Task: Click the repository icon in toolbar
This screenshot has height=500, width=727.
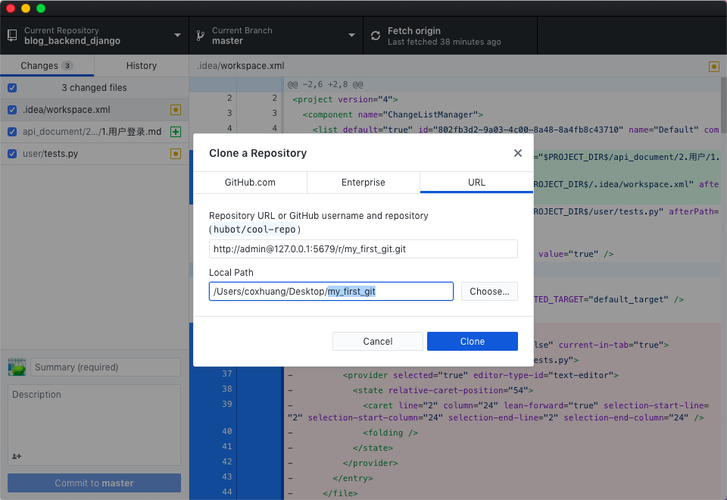Action: coord(13,35)
